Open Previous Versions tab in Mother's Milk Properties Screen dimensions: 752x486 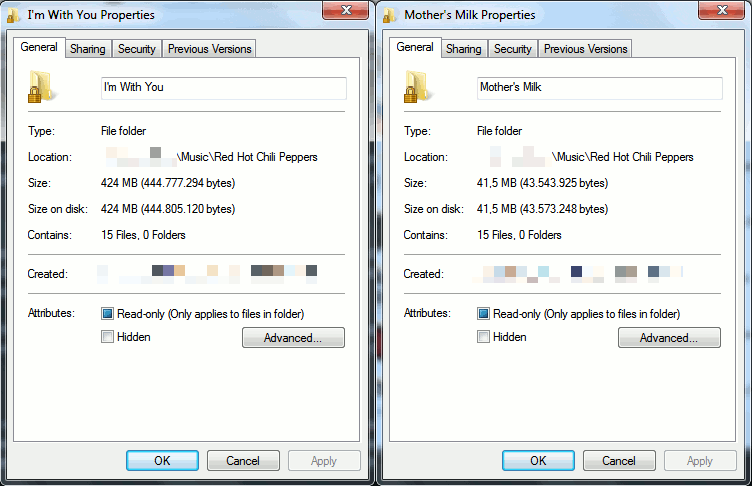[x=585, y=49]
